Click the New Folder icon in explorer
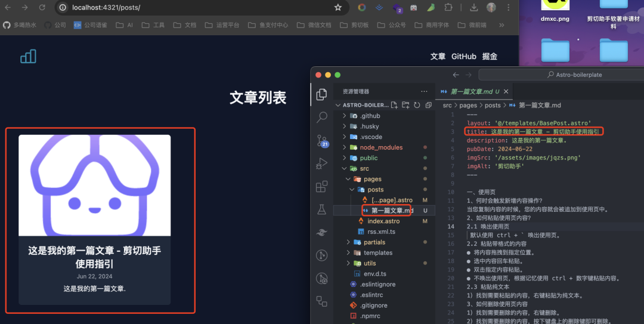Viewport: 644px width, 324px height. tap(405, 105)
